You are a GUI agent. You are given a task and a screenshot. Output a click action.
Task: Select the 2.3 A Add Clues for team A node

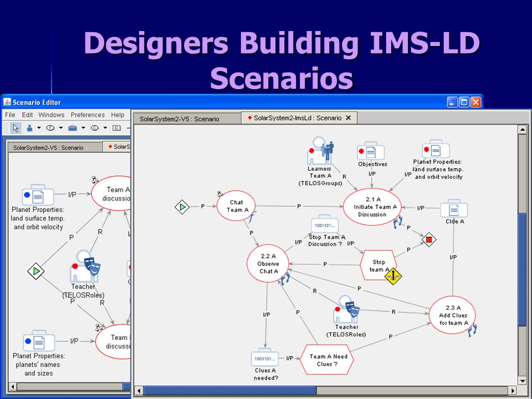pyautogui.click(x=453, y=315)
